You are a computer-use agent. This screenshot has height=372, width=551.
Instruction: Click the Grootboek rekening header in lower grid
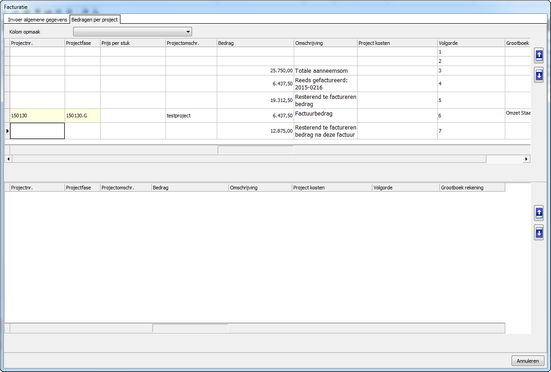coord(472,188)
